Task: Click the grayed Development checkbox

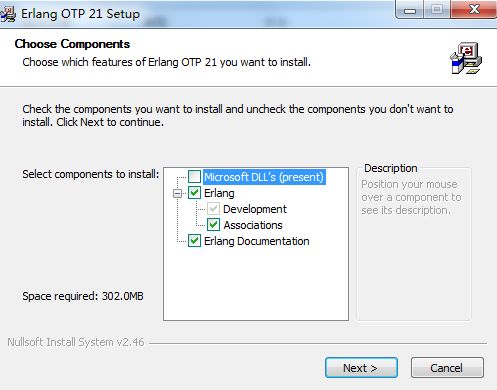Action: tap(213, 209)
